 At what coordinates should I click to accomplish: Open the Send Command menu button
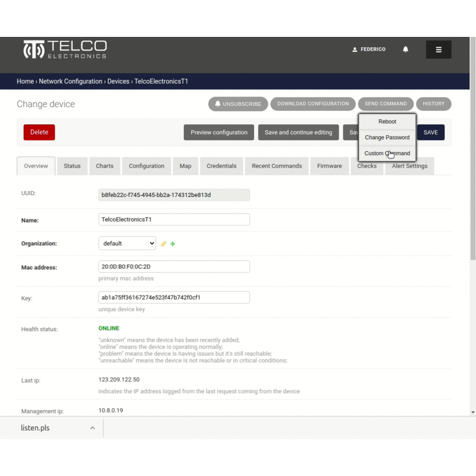[386, 104]
